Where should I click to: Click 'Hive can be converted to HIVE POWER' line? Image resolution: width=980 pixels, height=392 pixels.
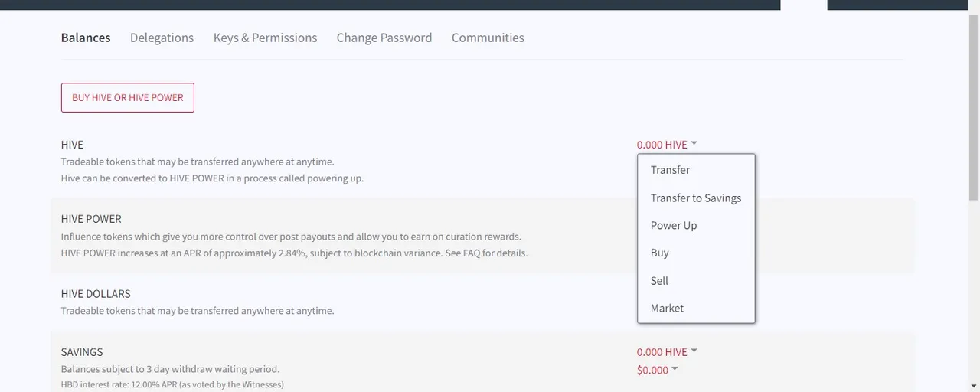(x=212, y=178)
